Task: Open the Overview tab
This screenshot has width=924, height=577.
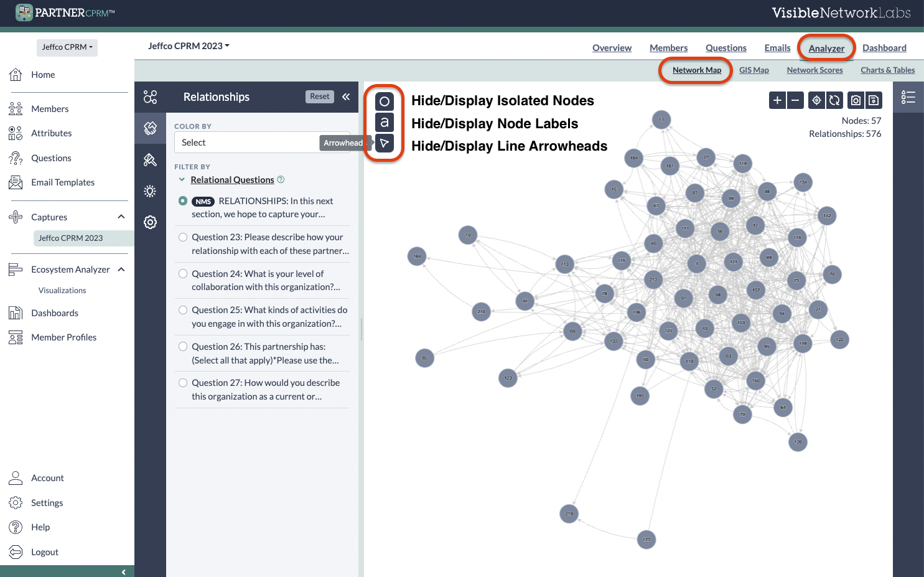Action: pyautogui.click(x=612, y=48)
